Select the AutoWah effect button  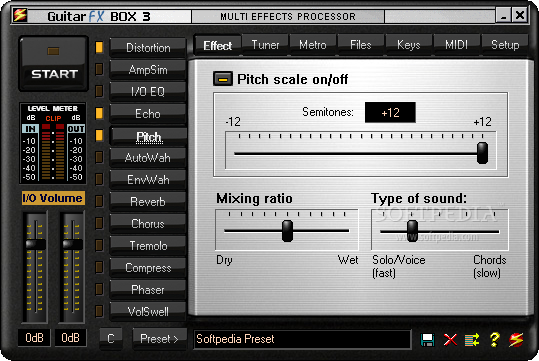148,158
